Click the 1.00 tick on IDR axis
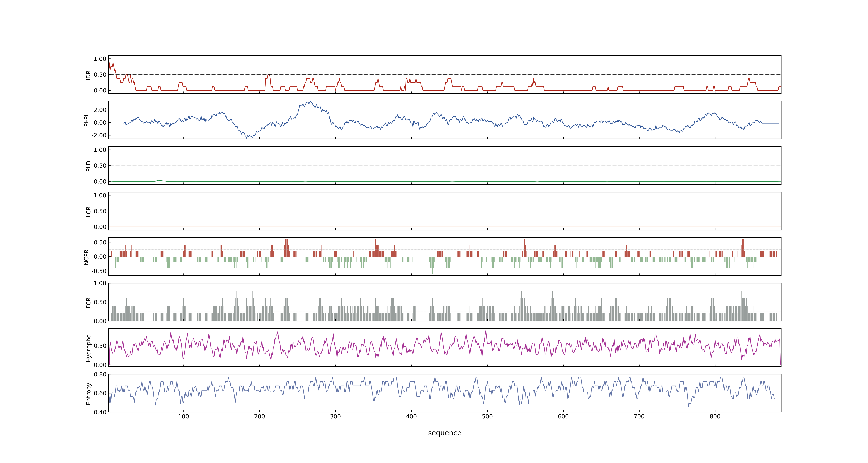 pyautogui.click(x=100, y=59)
